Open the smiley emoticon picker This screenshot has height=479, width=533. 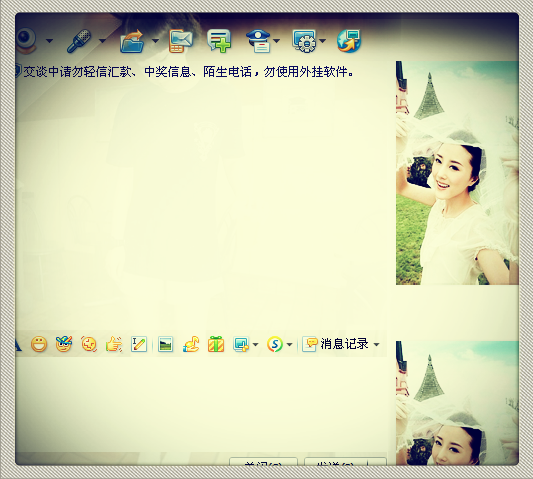[x=39, y=344]
